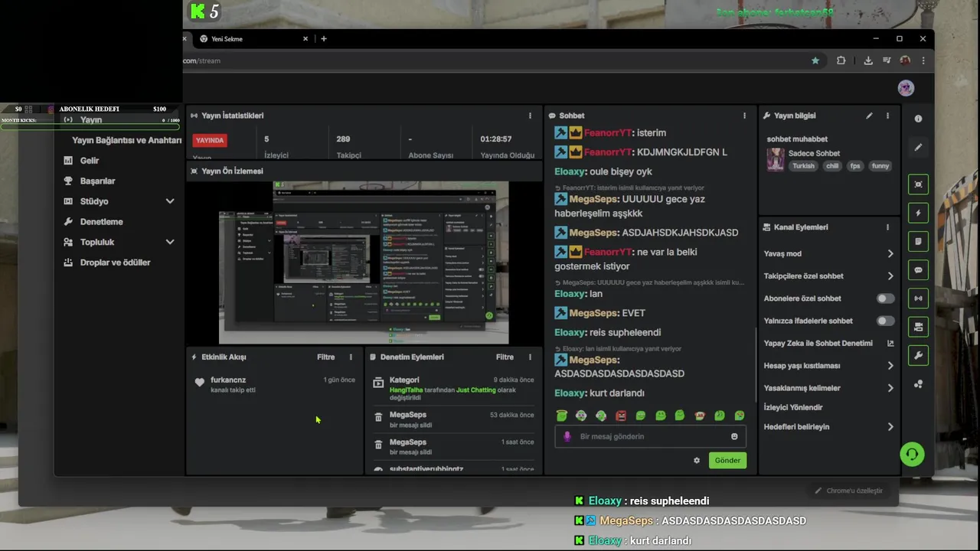
Task: Expand Hesap yaşı kısıtlaması chevron
Action: (890, 366)
